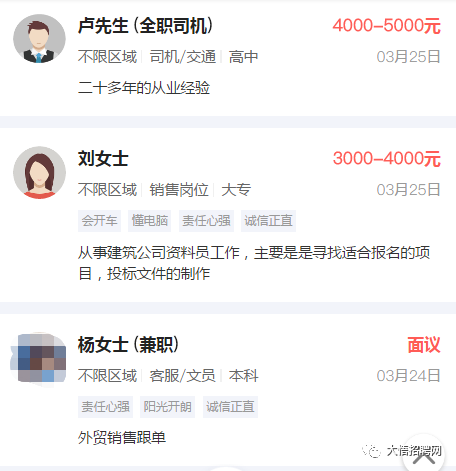Select 杨女士's 诚信正直 tag
456x471 pixels.
tap(230, 407)
